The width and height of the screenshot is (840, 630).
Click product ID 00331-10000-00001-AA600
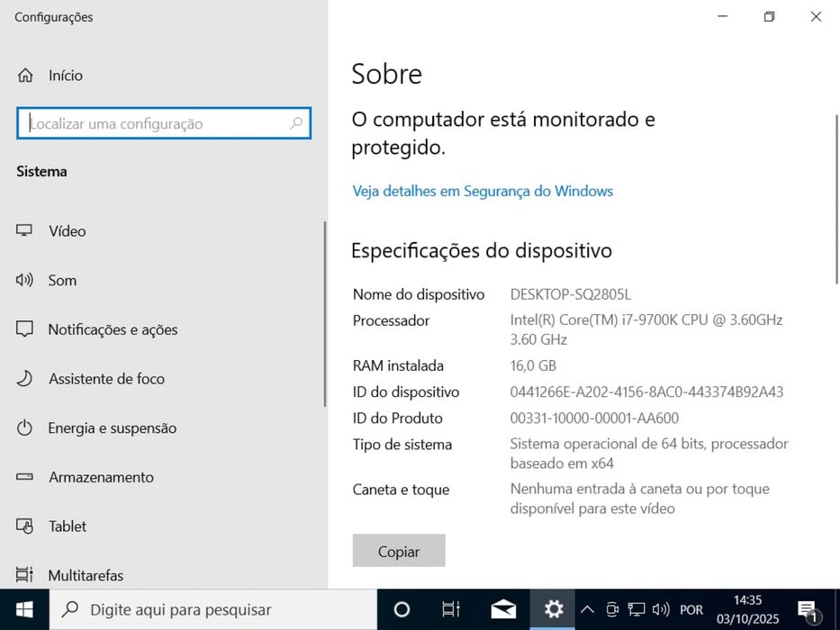594,418
